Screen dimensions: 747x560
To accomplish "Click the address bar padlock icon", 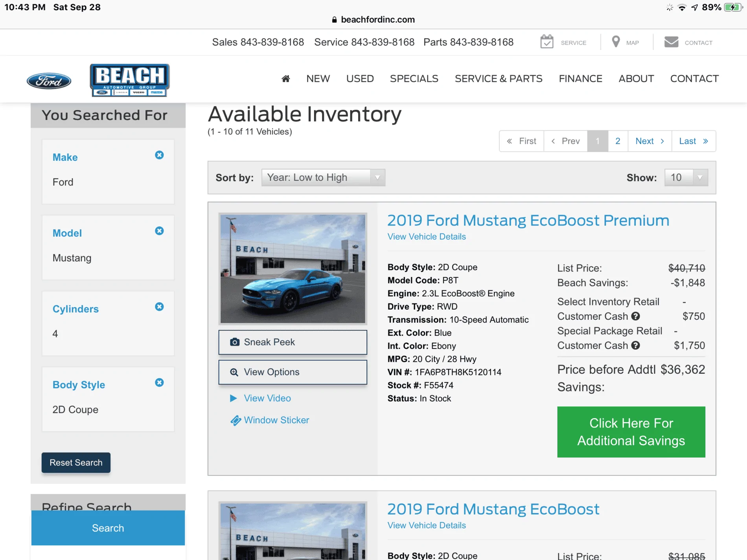I will point(334,20).
